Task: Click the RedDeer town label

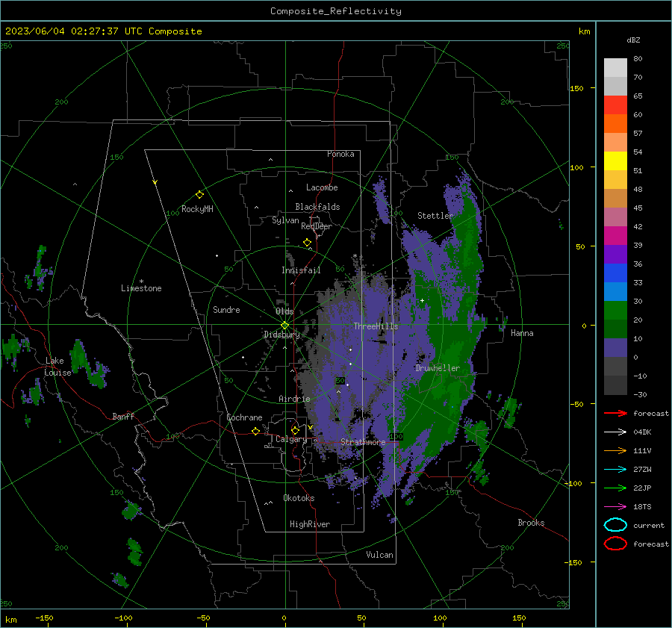Action: (317, 226)
